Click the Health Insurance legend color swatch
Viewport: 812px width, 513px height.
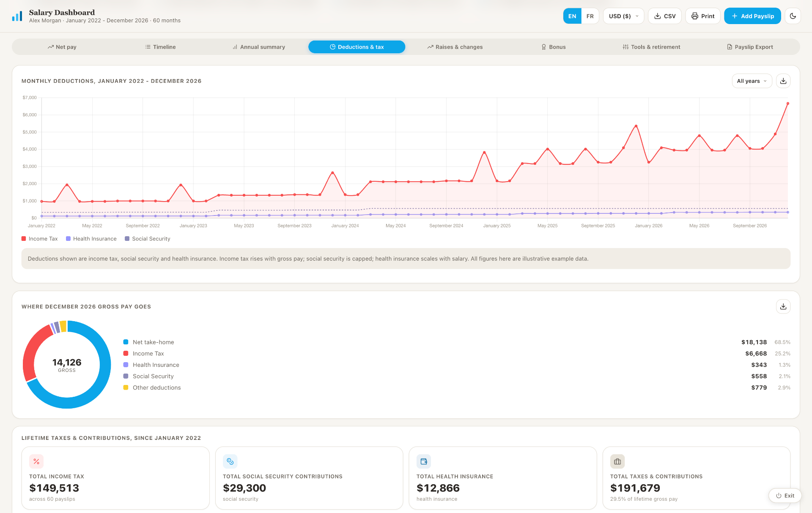(x=68, y=239)
